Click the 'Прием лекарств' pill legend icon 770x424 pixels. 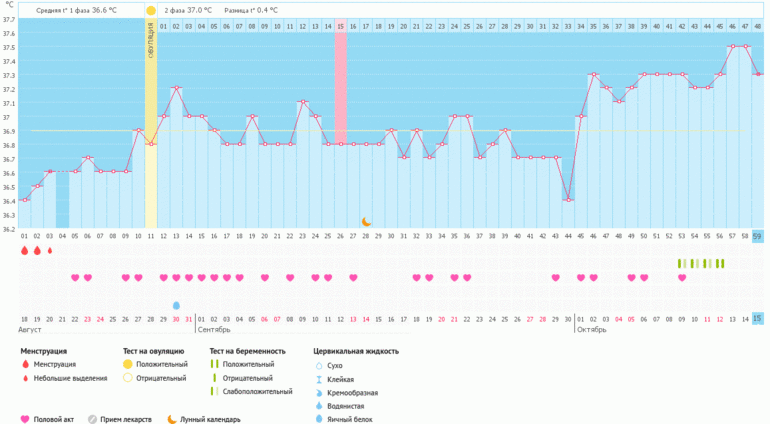(92, 420)
